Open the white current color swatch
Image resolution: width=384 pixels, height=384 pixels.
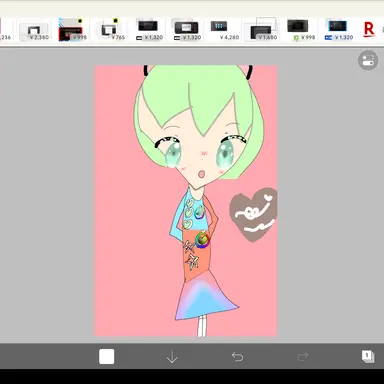click(x=107, y=357)
